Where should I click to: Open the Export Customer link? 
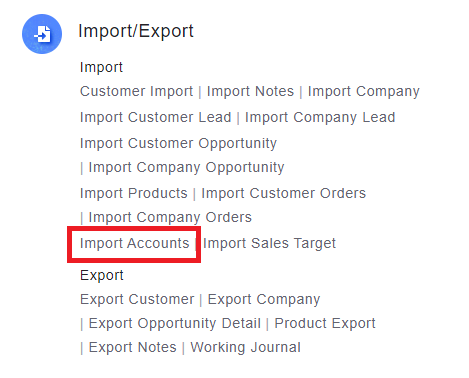[137, 299]
